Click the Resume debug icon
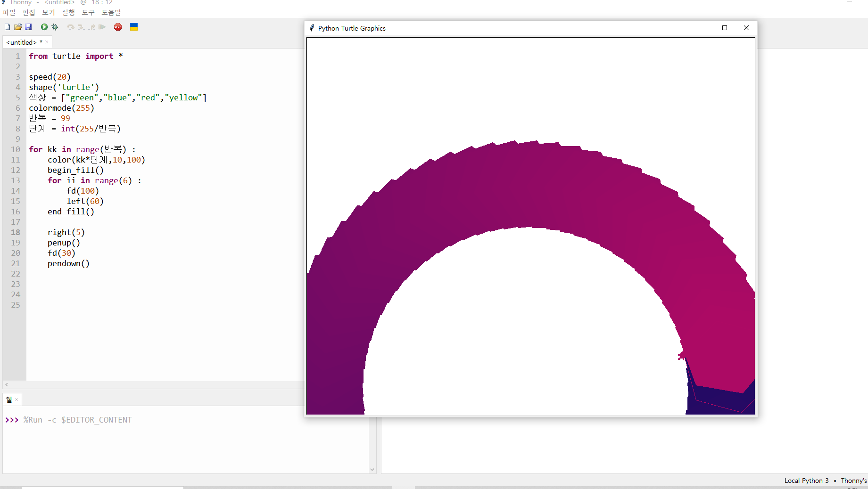Viewport: 868px width, 489px height. pos(102,27)
